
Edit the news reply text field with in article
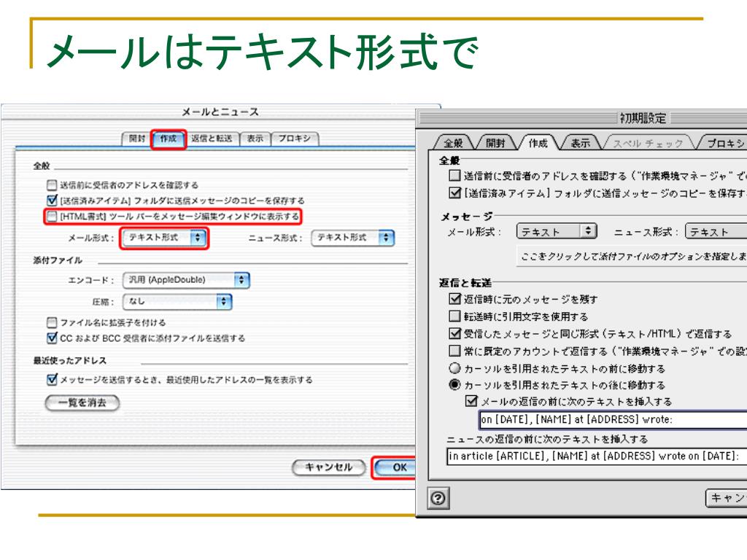[597, 456]
